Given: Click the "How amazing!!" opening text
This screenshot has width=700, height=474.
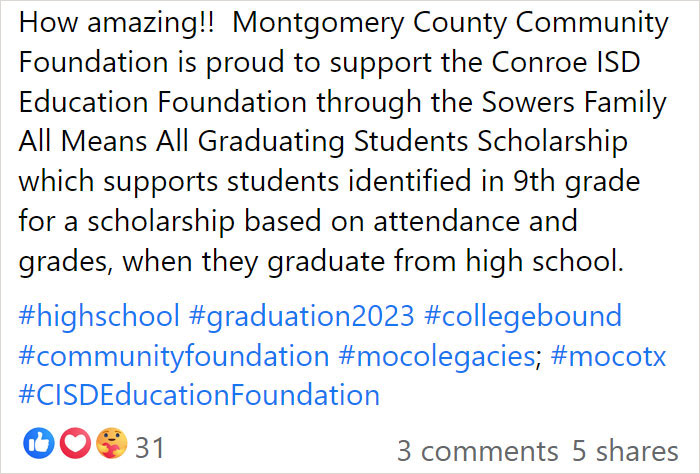Looking at the screenshot, I should [117, 23].
